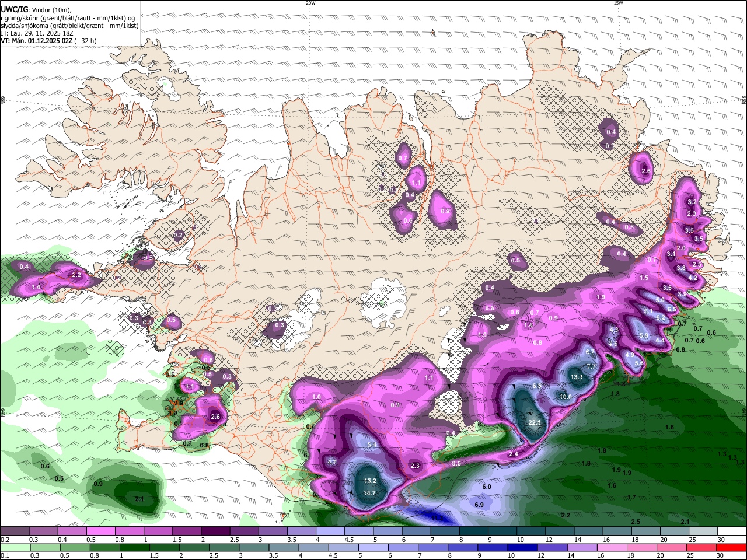Click the 20W longitude label
The width and height of the screenshot is (747, 560).
pos(310,3)
